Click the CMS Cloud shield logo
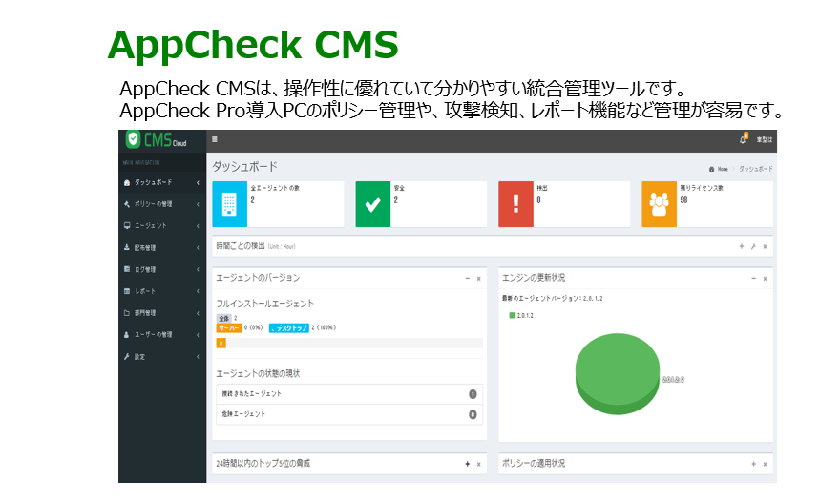This screenshot has height=504, width=820. pyautogui.click(x=133, y=139)
